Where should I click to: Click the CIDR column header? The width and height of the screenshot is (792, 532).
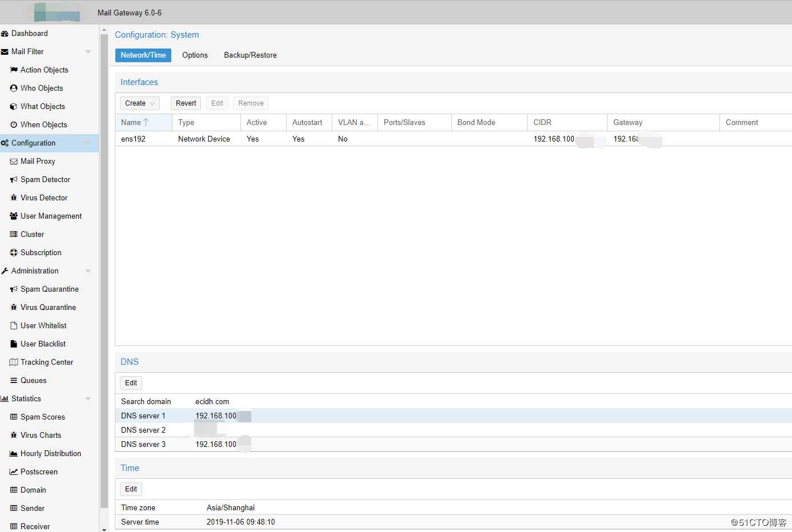(x=567, y=123)
